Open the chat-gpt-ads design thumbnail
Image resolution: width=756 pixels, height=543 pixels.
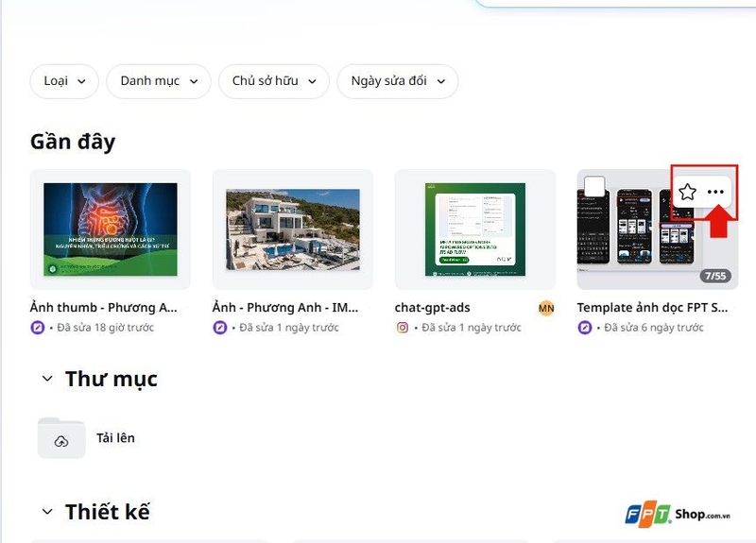[x=475, y=229]
